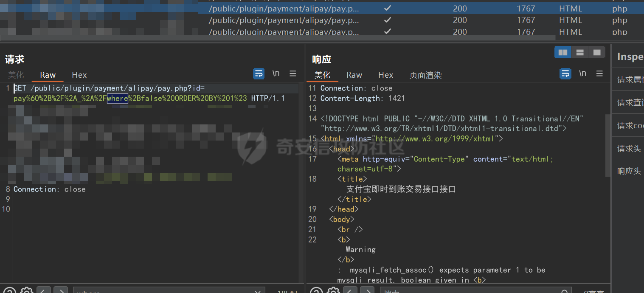
Task: Click the highlighted 'where' match in request
Action: click(118, 99)
